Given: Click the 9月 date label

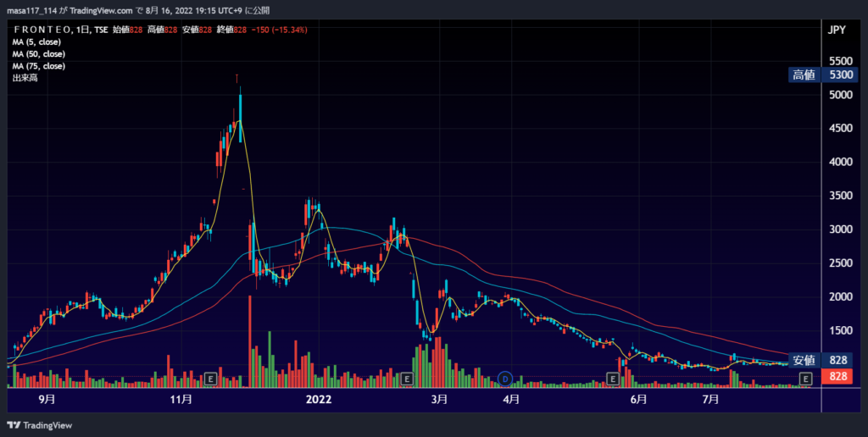Looking at the screenshot, I should point(47,400).
